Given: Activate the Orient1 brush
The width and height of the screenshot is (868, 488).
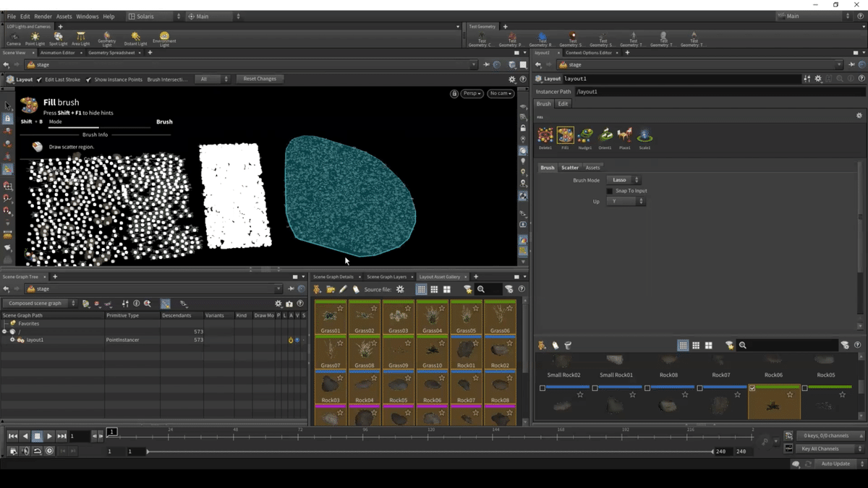Looking at the screenshot, I should pos(605,135).
